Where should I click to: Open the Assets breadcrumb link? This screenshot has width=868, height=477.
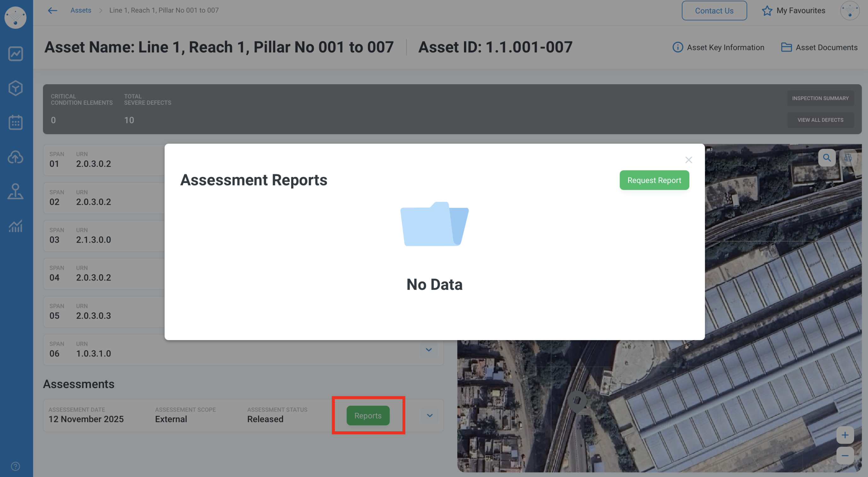[81, 10]
